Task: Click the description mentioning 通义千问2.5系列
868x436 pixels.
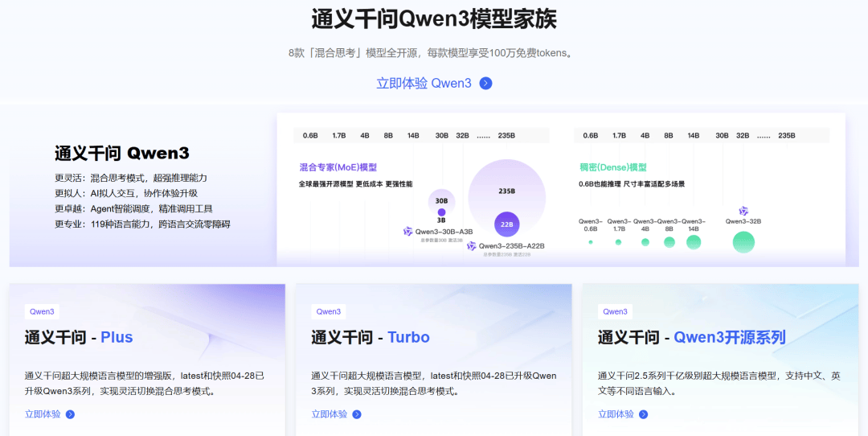Action: 719,384
